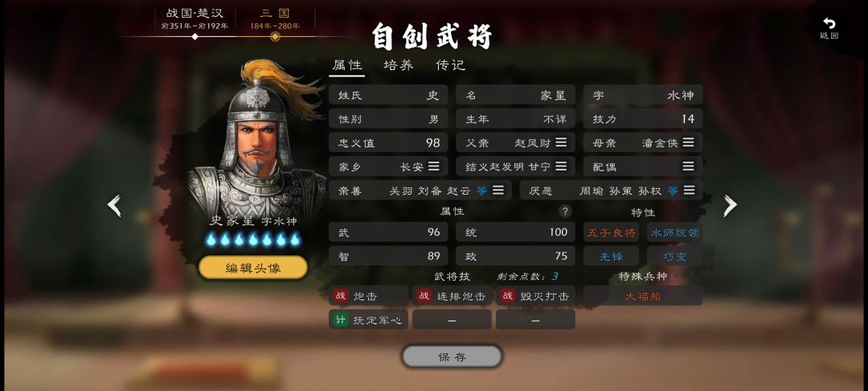Open the 配偶 list menu icon

click(688, 167)
